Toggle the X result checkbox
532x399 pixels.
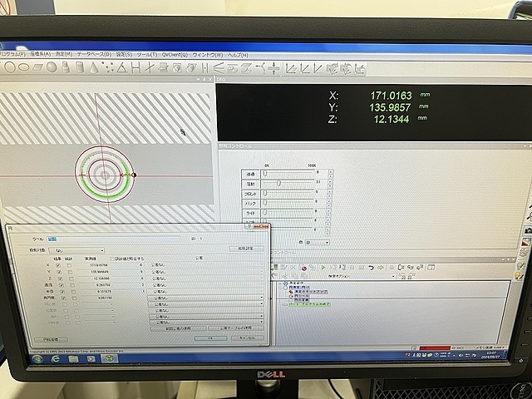[x=58, y=265]
